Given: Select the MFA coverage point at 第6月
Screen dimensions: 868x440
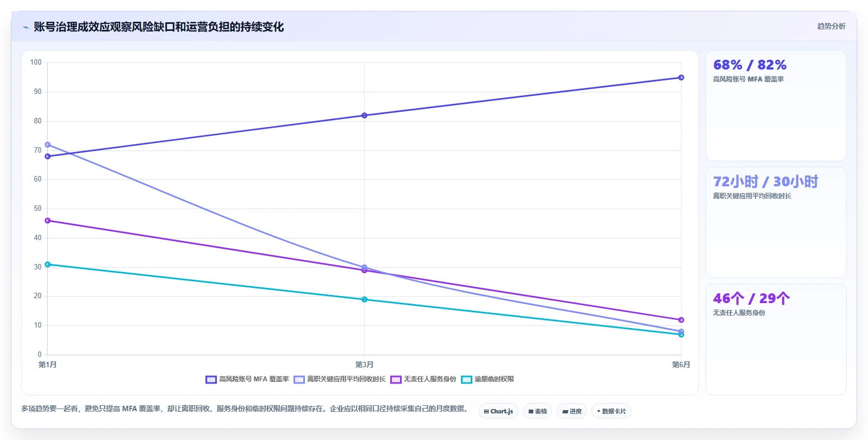Looking at the screenshot, I should [x=681, y=78].
